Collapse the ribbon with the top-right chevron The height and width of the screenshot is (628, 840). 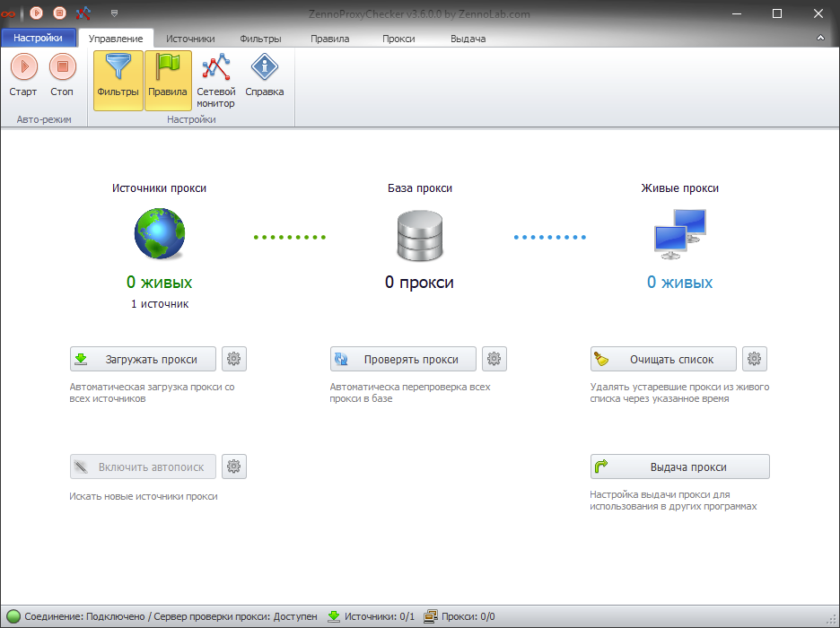pyautogui.click(x=819, y=38)
